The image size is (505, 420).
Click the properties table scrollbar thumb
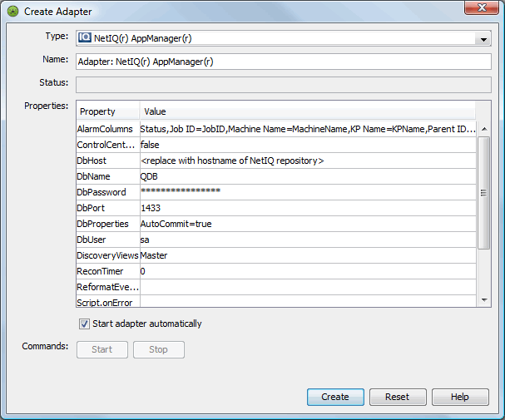click(483, 193)
